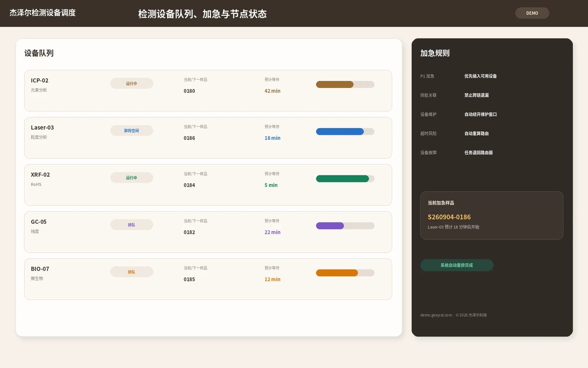The width and height of the screenshot is (588, 368).
Task: Click the 加急规则 panel heading
Action: coord(435,53)
